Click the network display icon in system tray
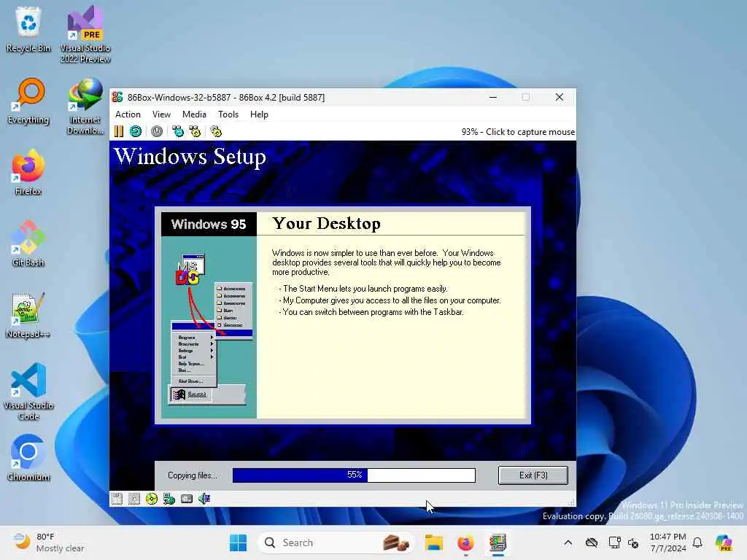 pyautogui.click(x=614, y=542)
